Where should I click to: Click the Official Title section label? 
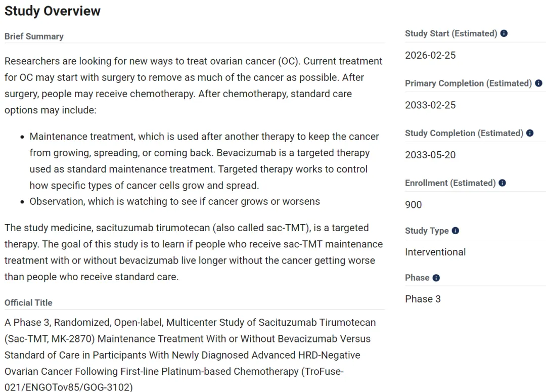pyautogui.click(x=28, y=302)
